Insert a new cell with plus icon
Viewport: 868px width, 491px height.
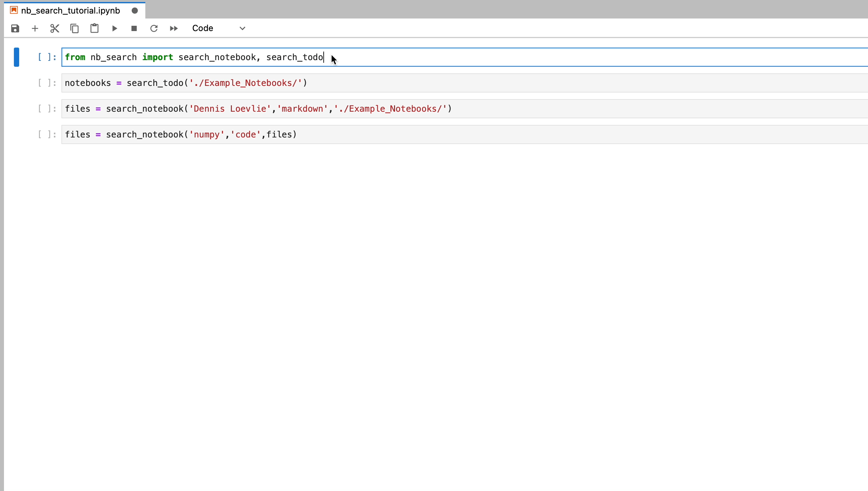coord(35,28)
